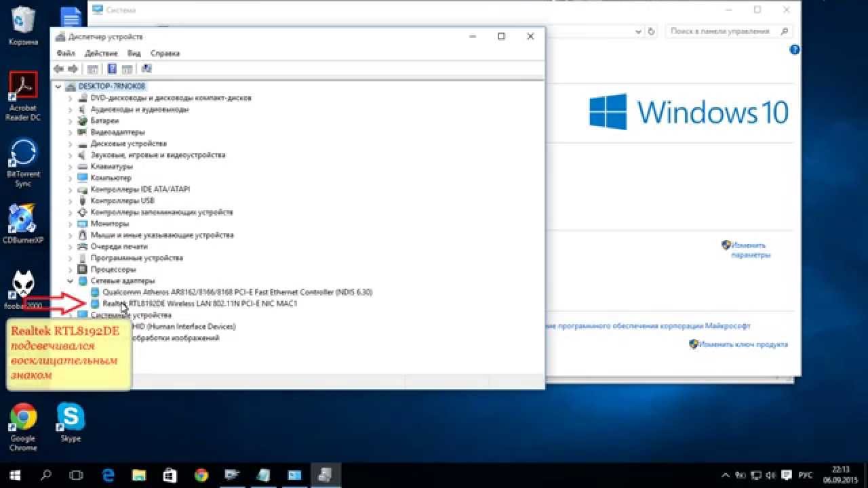Open the Acrobat Reader DC desktop shortcut
The image size is (868, 488).
pyautogui.click(x=23, y=96)
